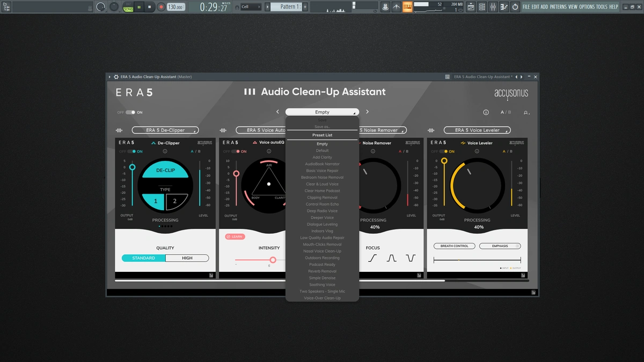The image size is (644, 362).
Task: Select De-Clipper type 1
Action: (x=154, y=201)
